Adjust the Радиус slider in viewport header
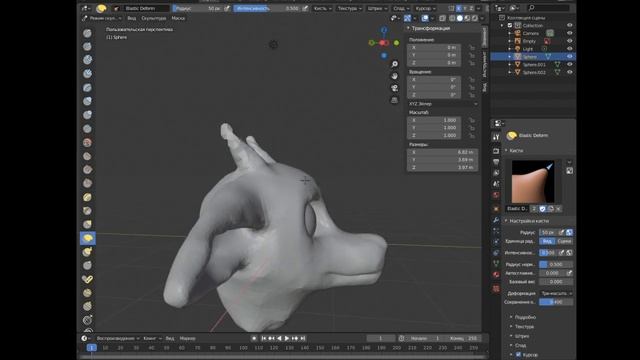640x360 pixels. 198,8
